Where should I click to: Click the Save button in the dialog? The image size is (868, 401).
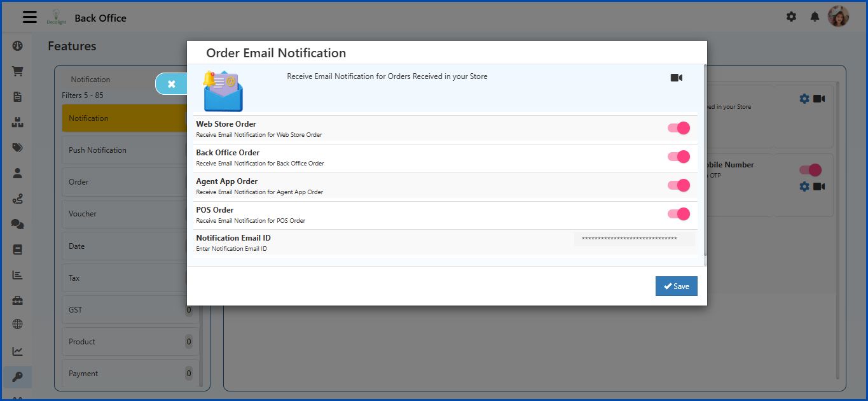[x=676, y=286]
